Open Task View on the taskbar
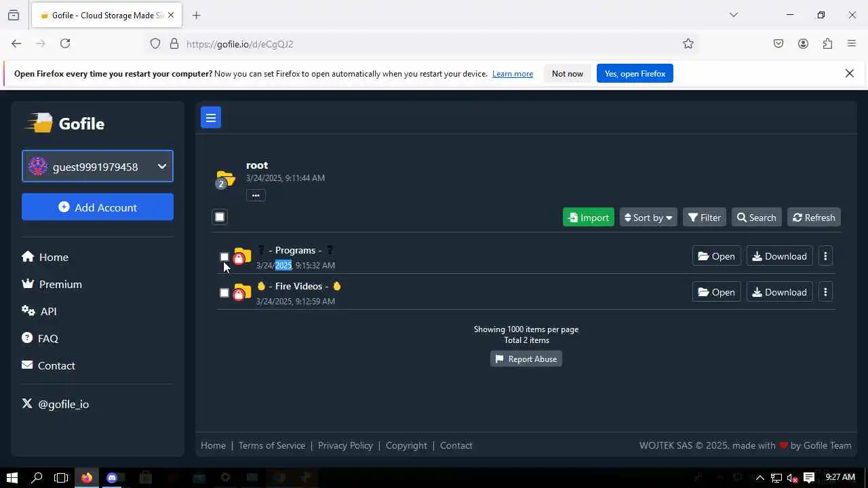Image resolution: width=868 pixels, height=488 pixels. coord(61,478)
